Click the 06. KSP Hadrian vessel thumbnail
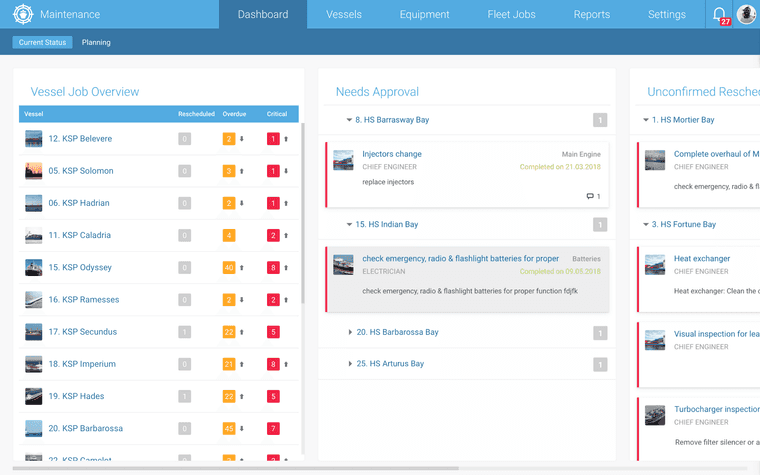The width and height of the screenshot is (760, 475). [x=34, y=203]
